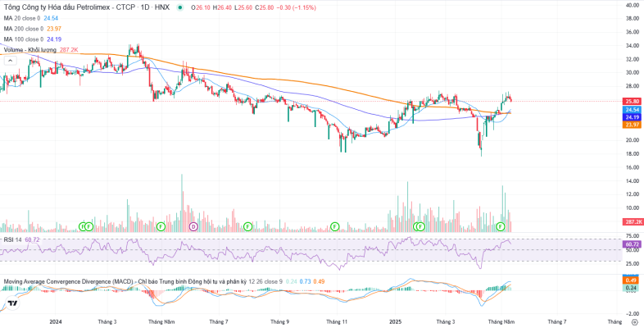Viewport: 644px width, 328px height.
Task: Select the MA 20 close 0 legend
Action: [x=22, y=18]
